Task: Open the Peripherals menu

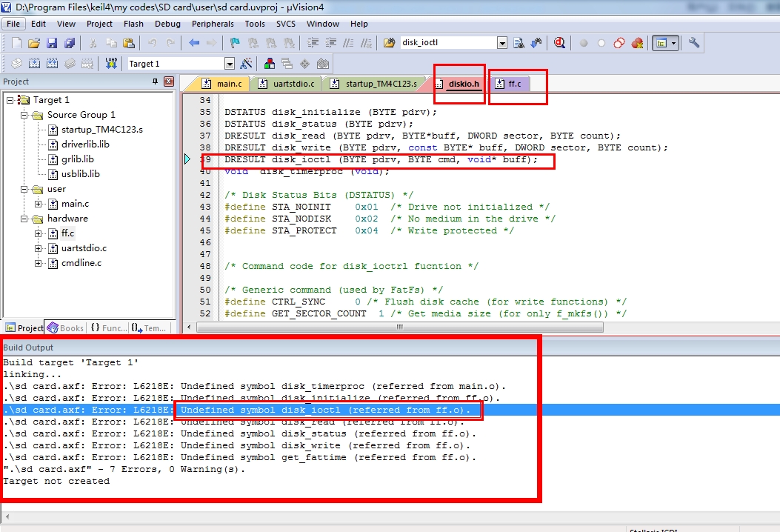Action: pyautogui.click(x=213, y=24)
